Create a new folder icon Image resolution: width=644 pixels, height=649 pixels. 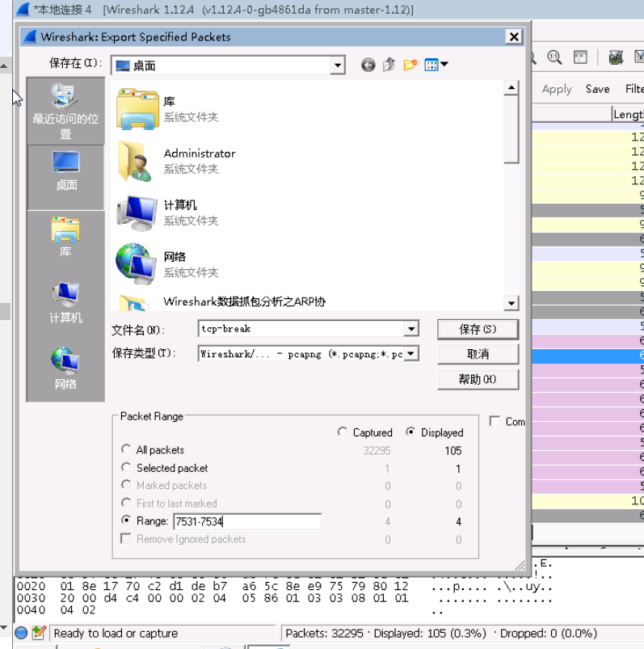(410, 65)
